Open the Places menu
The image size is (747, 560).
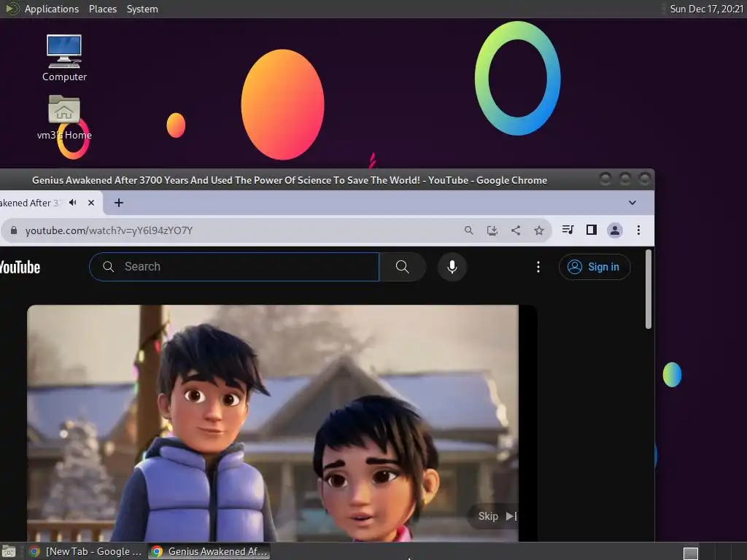103,9
